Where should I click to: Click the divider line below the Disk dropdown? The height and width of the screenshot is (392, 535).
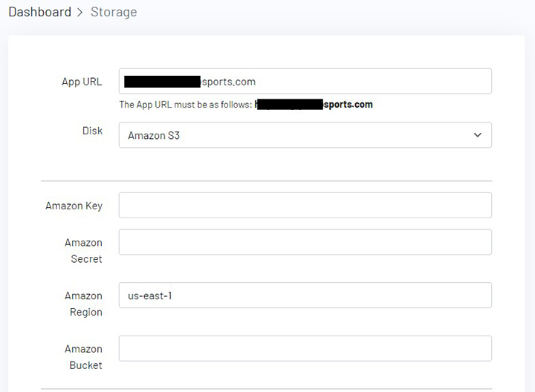(266, 180)
